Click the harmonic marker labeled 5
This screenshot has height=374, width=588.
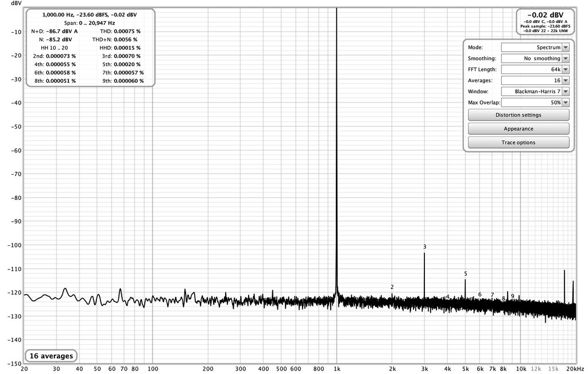tap(465, 274)
